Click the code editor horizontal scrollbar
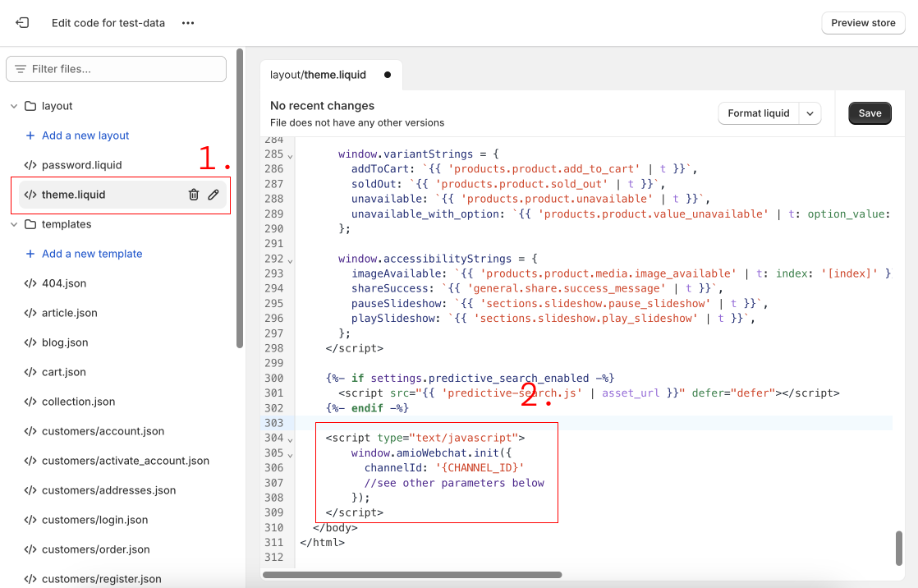Screen dimensions: 918x588 412,575
